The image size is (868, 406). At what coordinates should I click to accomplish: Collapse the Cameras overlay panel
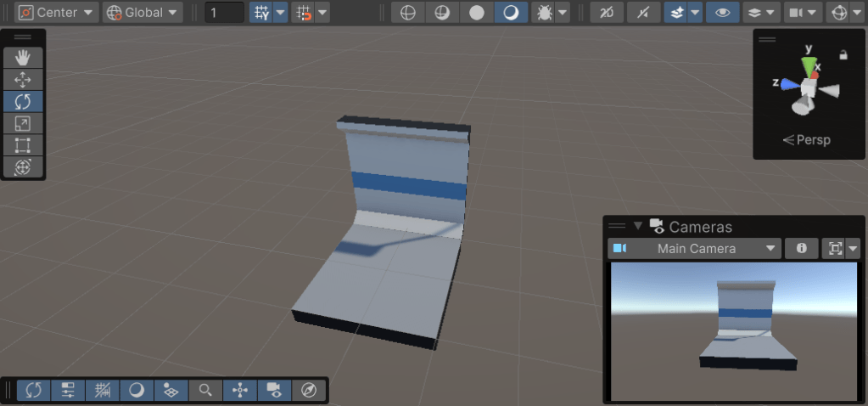point(638,226)
